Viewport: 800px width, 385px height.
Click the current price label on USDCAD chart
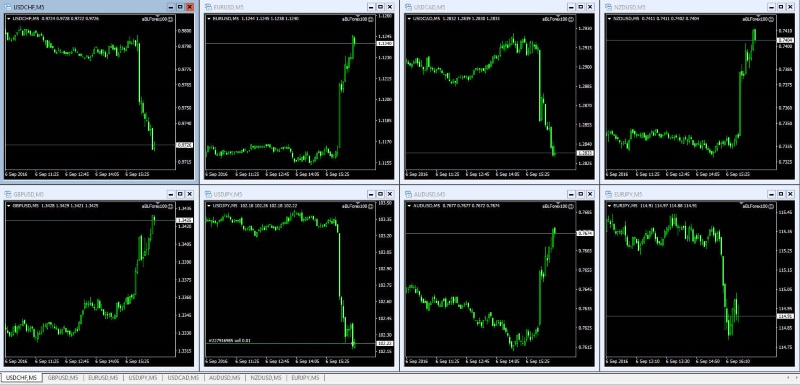pos(584,152)
